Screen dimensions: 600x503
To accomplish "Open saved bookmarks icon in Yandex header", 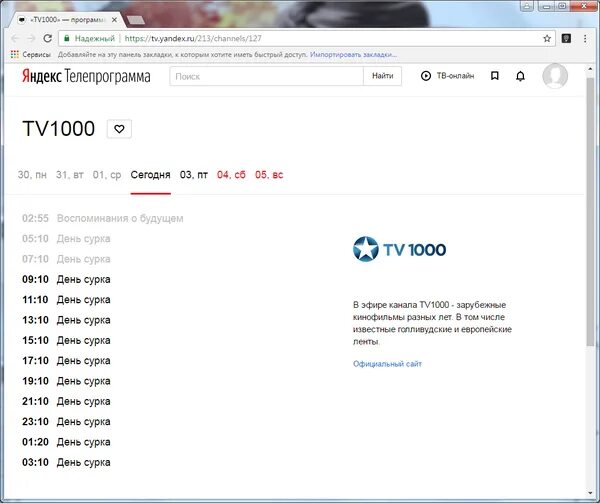I will 494,76.
